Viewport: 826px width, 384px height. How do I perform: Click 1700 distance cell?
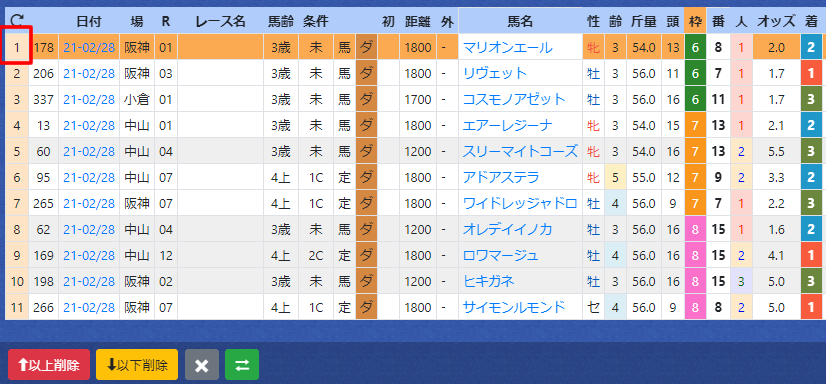click(418, 100)
